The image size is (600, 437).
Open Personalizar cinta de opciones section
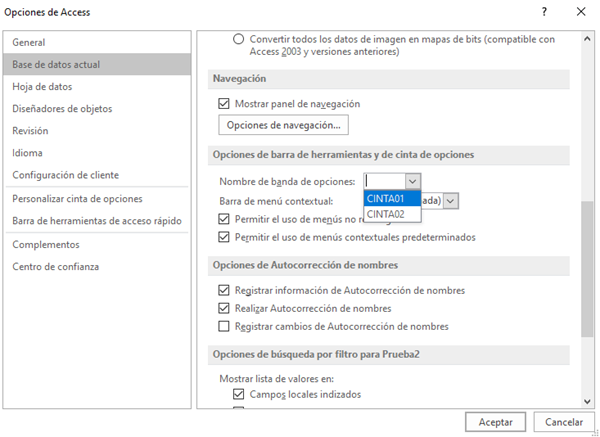(x=77, y=199)
